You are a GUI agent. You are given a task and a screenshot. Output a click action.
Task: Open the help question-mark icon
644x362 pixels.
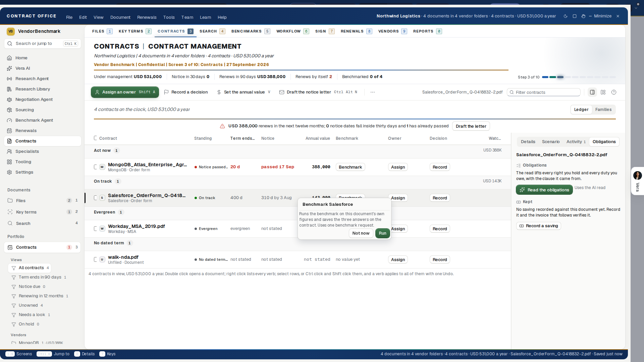click(x=614, y=92)
